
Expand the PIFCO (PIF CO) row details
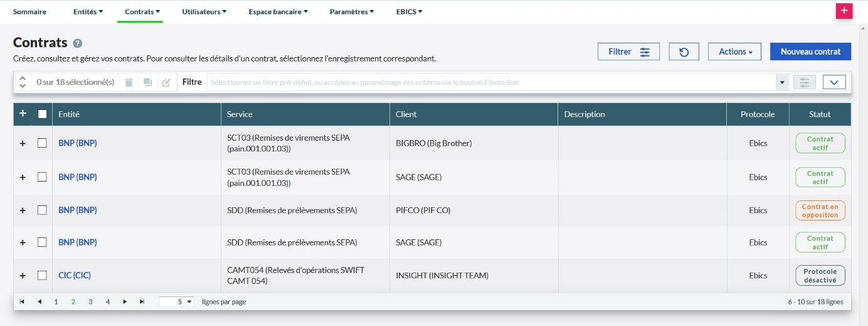pos(23,210)
